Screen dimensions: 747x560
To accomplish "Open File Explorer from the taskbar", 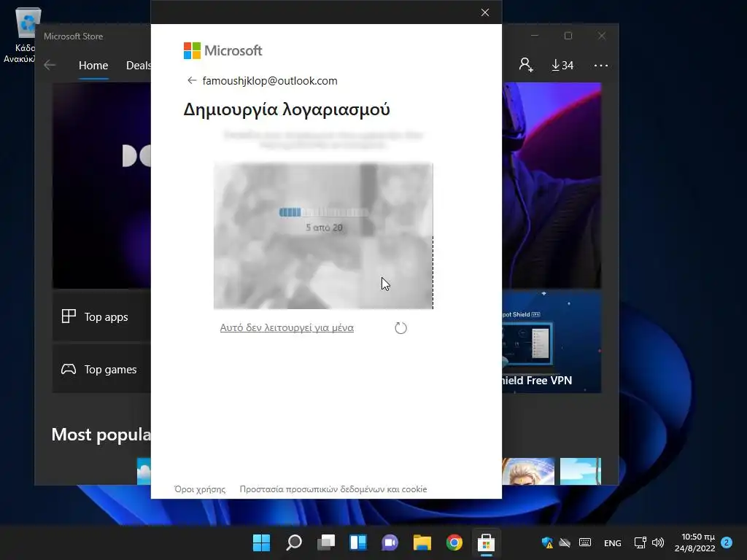I will [422, 542].
